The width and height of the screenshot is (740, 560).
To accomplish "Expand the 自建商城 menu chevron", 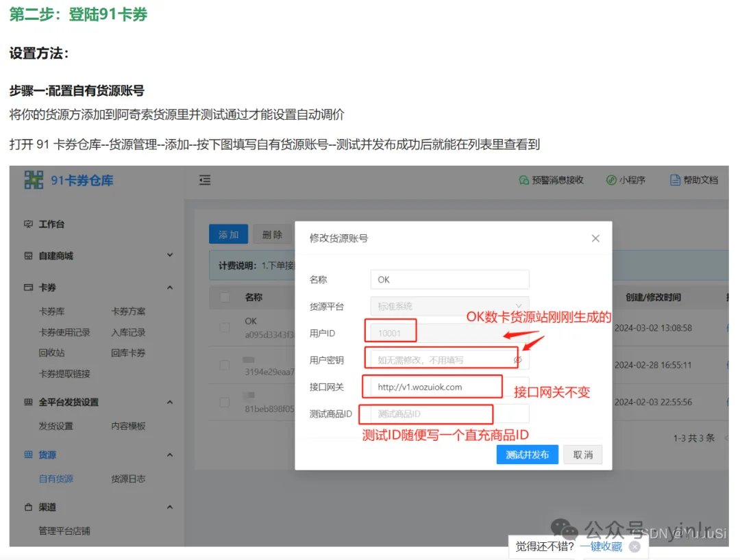I will (x=170, y=255).
